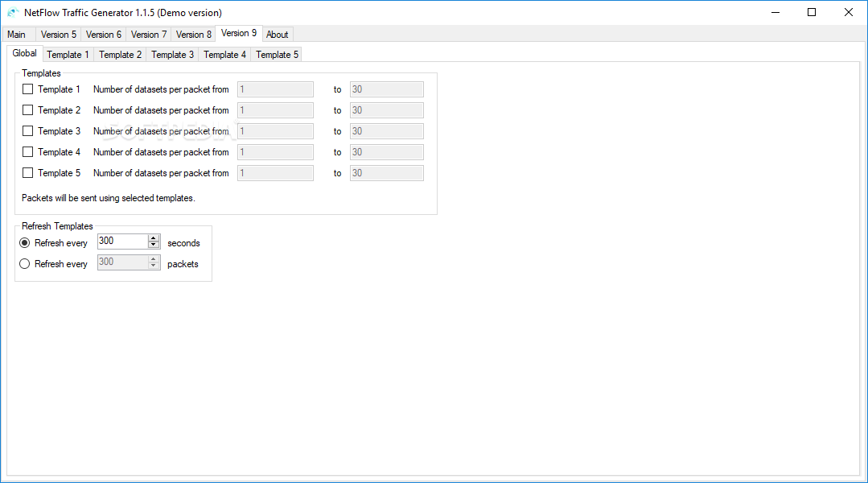Switch to Template 4 sub-tab

point(224,54)
